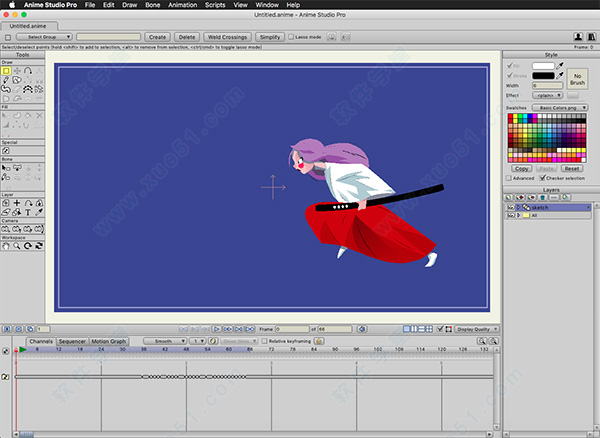Select the Add Bone tool
The height and width of the screenshot is (438, 600).
click(x=6, y=177)
